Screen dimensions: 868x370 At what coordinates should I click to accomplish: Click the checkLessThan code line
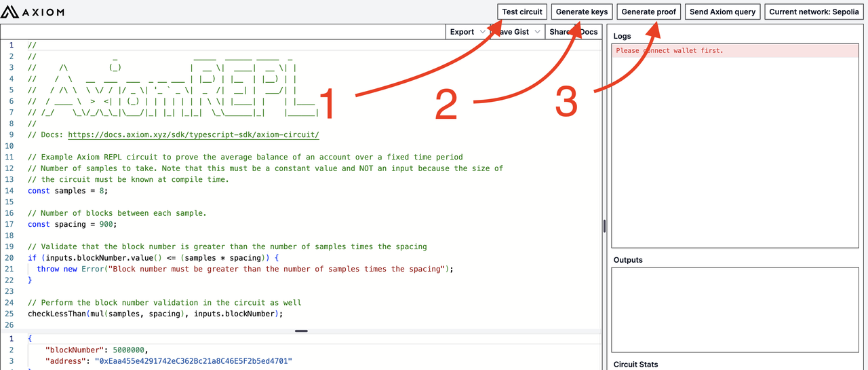(155, 314)
